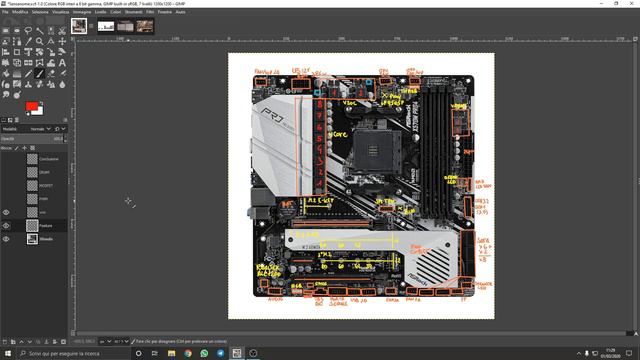Raise the layer with up arrow
Image resolution: width=640 pixels, height=360 pixels.
[21, 342]
